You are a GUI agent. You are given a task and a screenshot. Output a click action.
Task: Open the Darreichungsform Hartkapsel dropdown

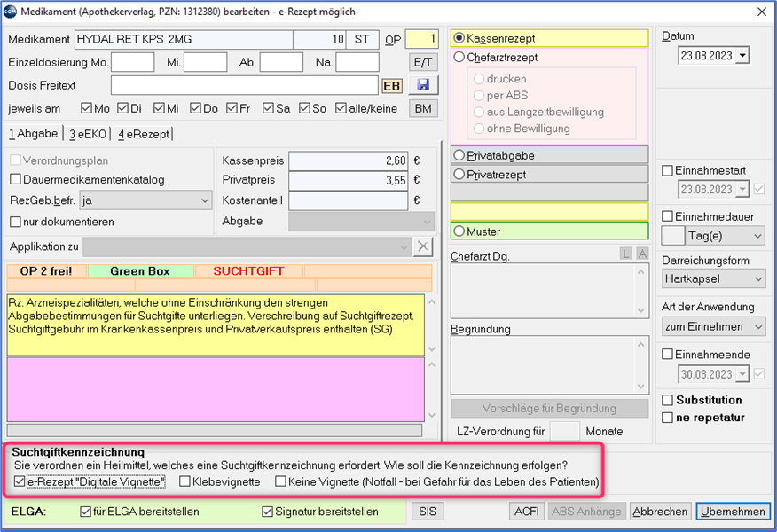click(x=758, y=279)
